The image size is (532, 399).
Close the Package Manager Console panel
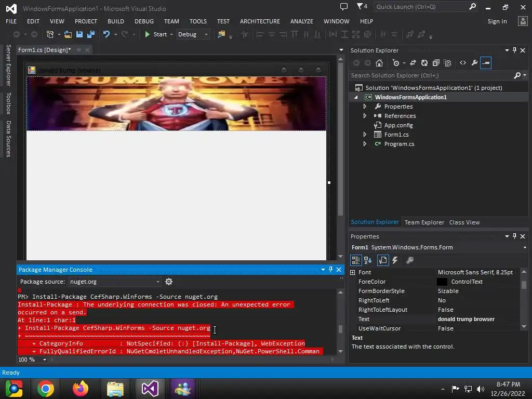tap(339, 270)
